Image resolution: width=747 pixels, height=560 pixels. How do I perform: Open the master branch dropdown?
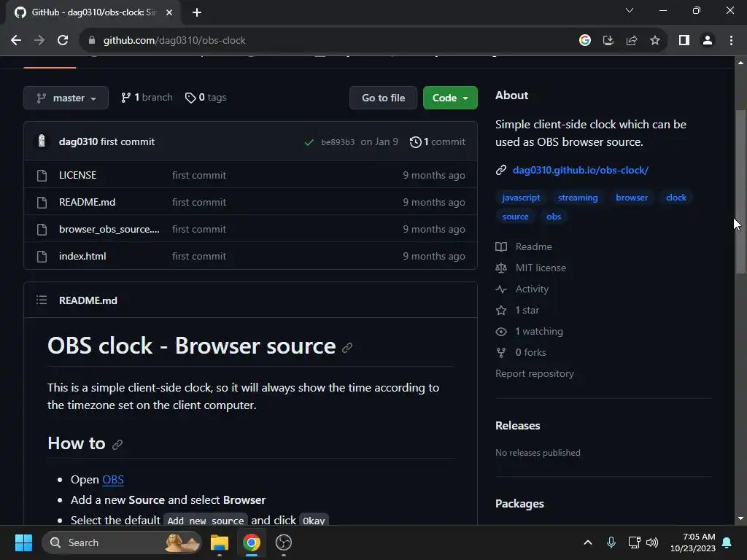coord(66,98)
